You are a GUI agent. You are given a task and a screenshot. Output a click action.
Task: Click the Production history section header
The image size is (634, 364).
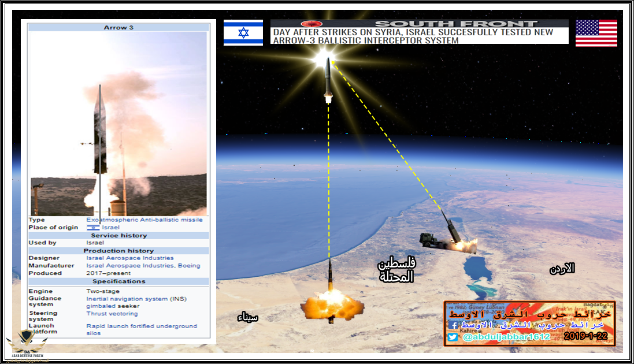(118, 251)
